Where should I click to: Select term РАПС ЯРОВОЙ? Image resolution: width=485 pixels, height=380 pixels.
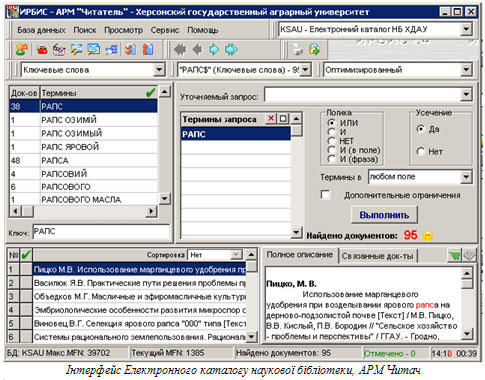click(83, 147)
